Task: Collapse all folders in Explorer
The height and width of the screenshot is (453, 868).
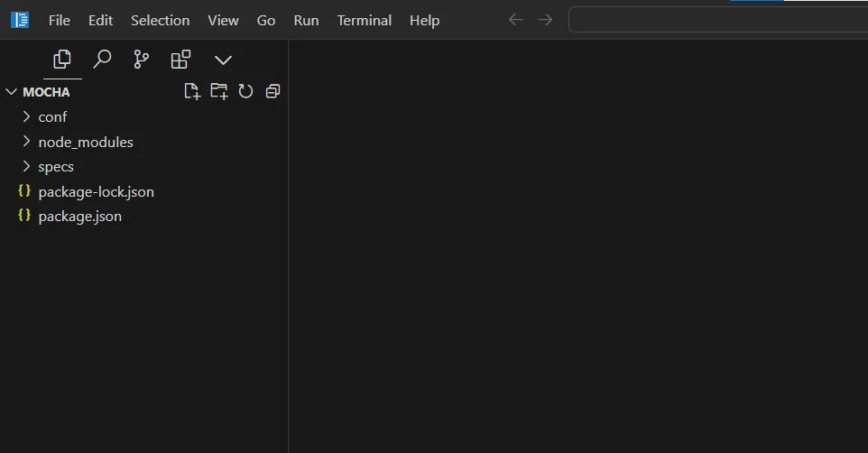Action: (x=272, y=91)
